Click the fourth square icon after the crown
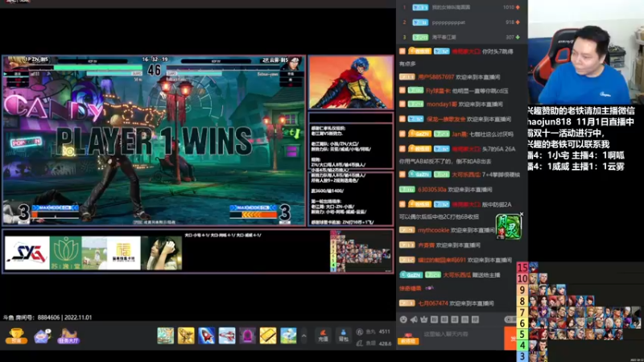The width and height of the screenshot is (644, 362). (465, 319)
